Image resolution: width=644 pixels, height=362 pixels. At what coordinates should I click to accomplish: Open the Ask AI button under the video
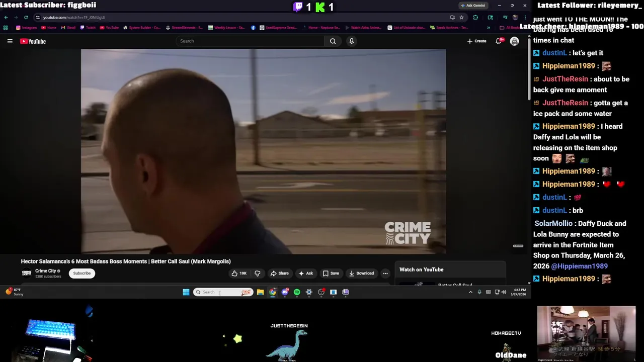[305, 274]
